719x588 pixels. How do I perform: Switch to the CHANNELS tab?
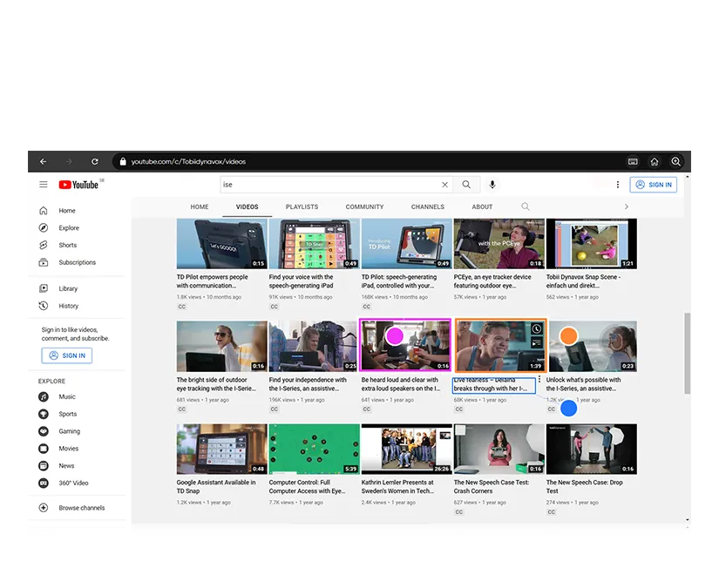point(428,206)
